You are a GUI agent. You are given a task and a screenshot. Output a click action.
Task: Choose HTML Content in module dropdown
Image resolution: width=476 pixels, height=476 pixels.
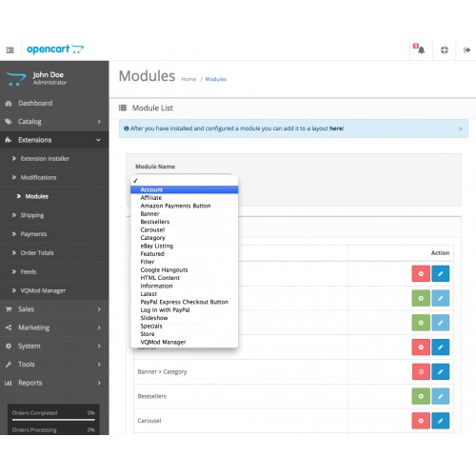[x=160, y=278]
